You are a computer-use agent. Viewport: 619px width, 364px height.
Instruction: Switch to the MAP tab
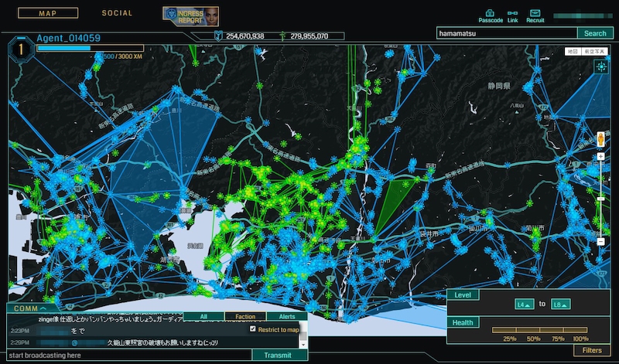[x=48, y=13]
